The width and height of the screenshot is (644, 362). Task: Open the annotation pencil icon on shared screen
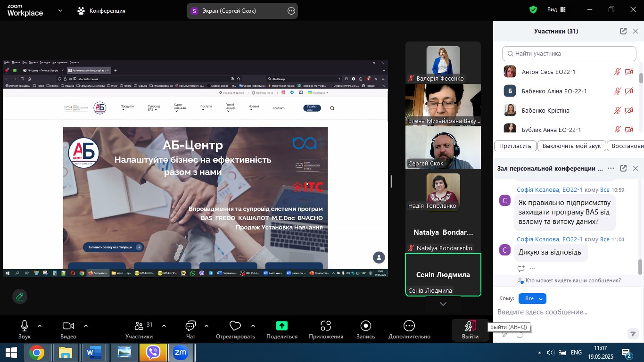(x=20, y=296)
